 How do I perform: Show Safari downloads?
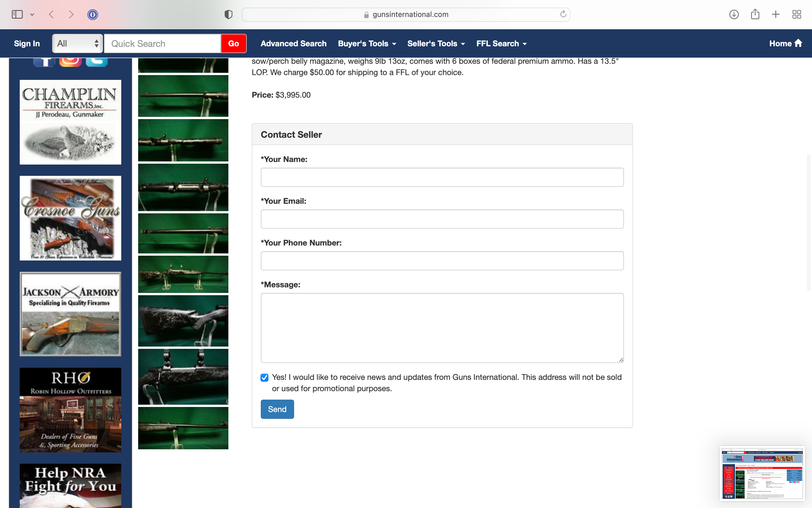click(x=734, y=14)
